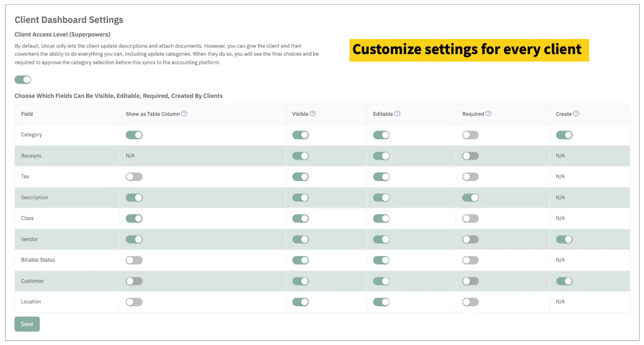Save the client dashboard settings

coord(27,324)
